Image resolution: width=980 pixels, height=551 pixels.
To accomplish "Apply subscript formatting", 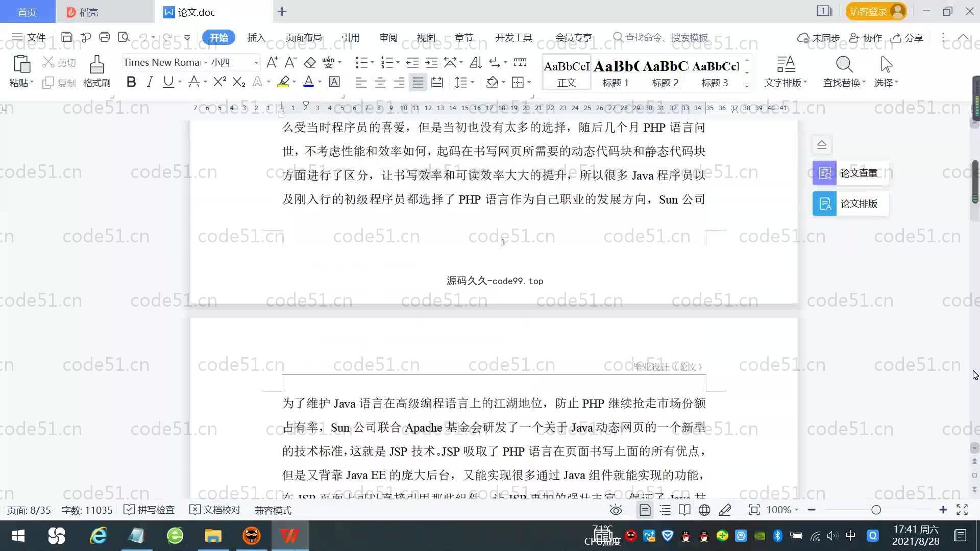I will (x=239, y=82).
